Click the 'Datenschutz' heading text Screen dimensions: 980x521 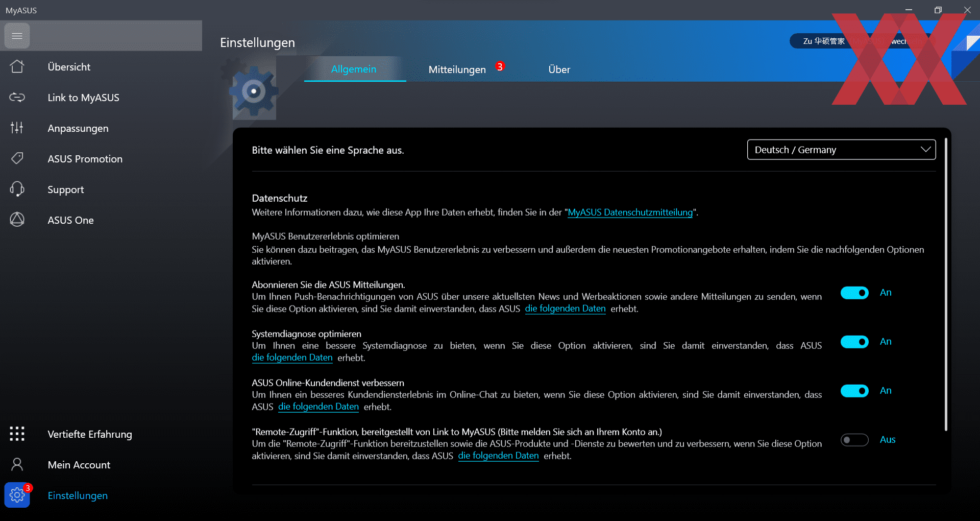point(280,198)
